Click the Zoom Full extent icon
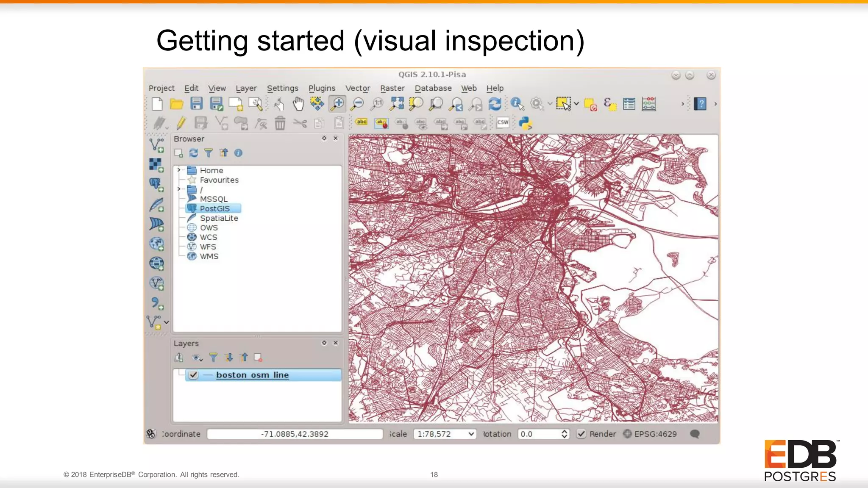The image size is (868, 488). pyautogui.click(x=397, y=104)
